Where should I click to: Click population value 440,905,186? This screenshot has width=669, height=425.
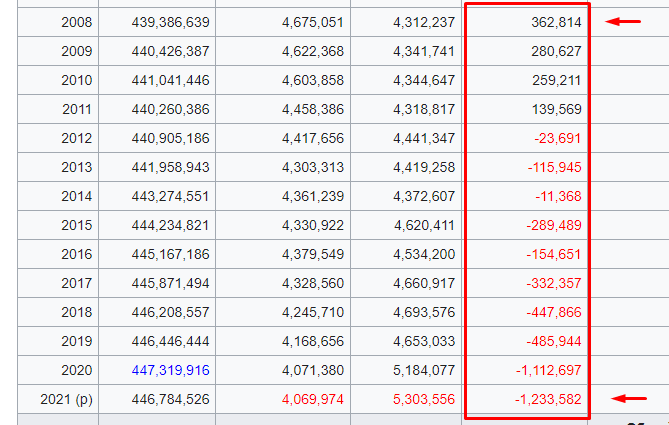(x=170, y=138)
